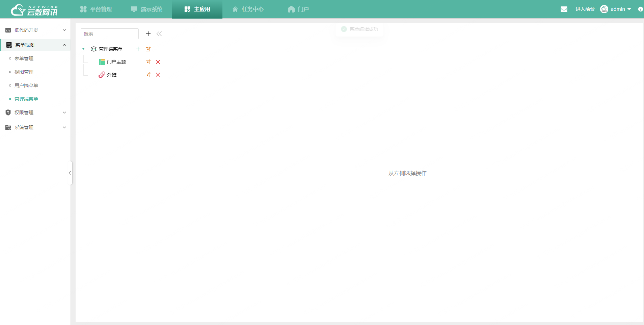
Task: Collapse the tree panel with double-arrow icon
Action: (159, 34)
